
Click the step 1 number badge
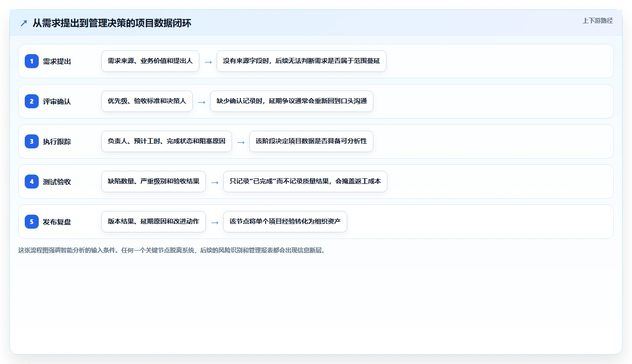tap(32, 61)
